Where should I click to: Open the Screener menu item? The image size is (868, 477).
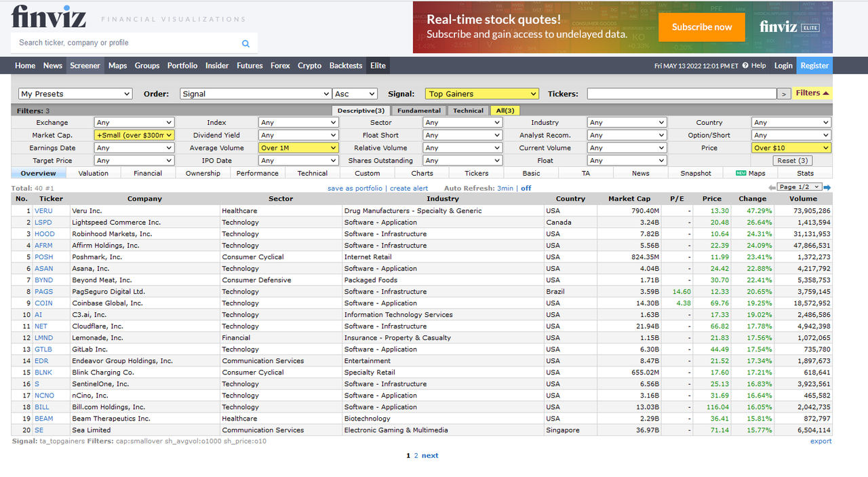[x=85, y=66]
